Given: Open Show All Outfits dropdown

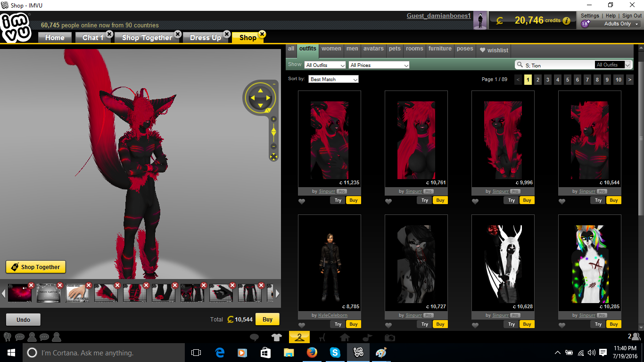Looking at the screenshot, I should point(325,65).
